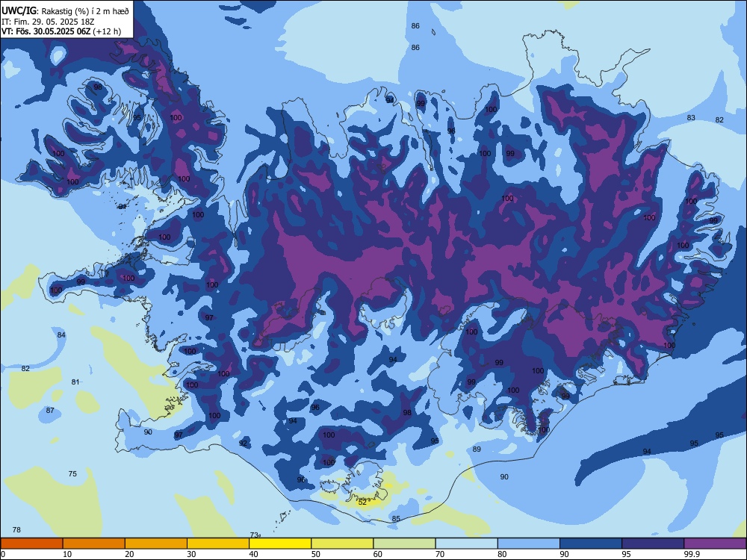Select the '50' legend tick label
The height and width of the screenshot is (560, 747).
[316, 554]
